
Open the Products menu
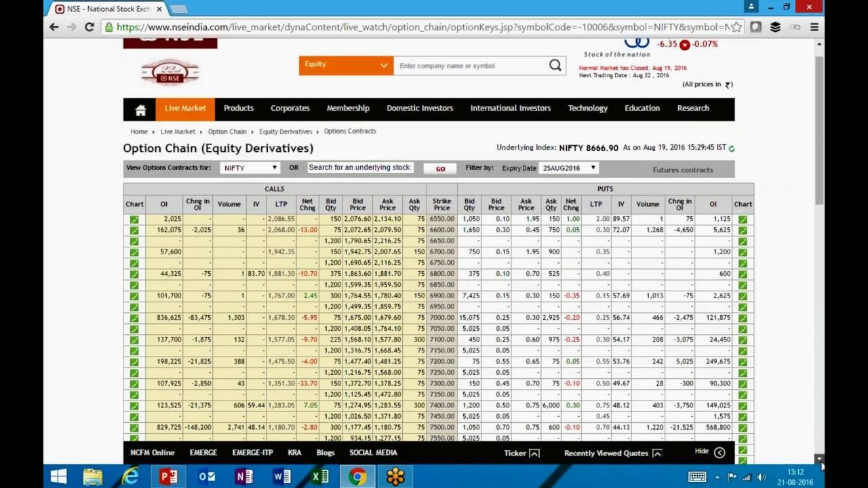point(239,108)
